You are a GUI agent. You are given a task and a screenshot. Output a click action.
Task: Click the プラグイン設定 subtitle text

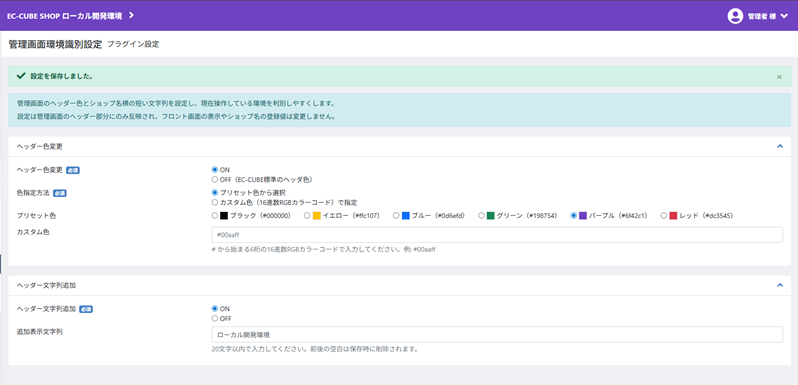[133, 45]
